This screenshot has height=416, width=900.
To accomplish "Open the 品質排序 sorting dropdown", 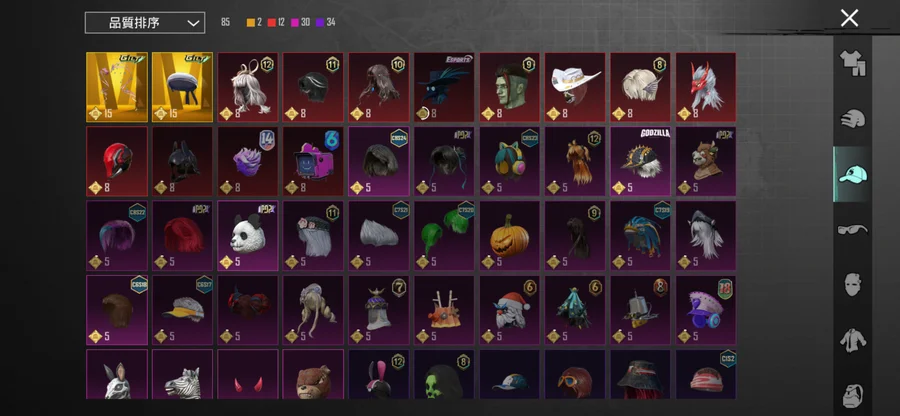I will (x=145, y=23).
